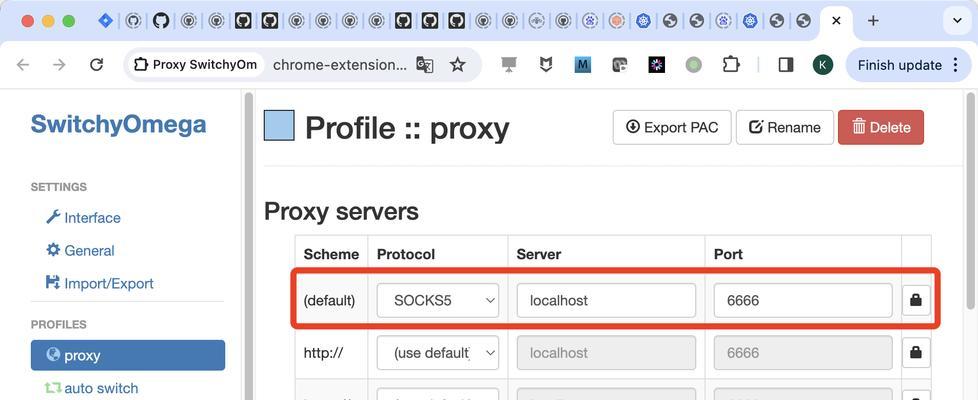Viewport: 978px width, 400px height.
Task: Click the blue profile color swatch
Action: (x=279, y=125)
